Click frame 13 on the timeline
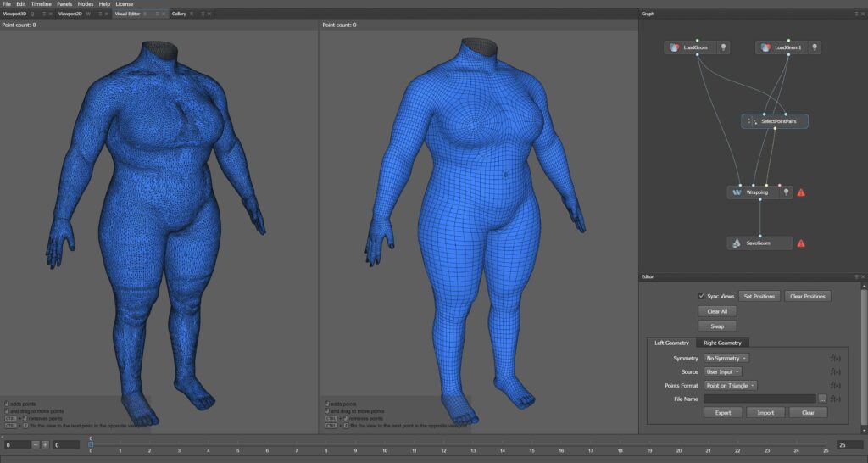Viewport: 868px width, 463px height. point(473,447)
